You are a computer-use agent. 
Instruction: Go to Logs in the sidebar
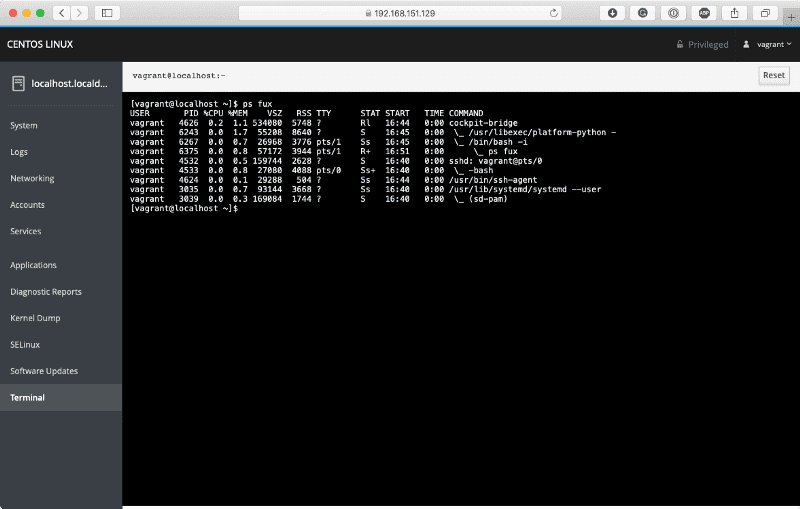[19, 152]
